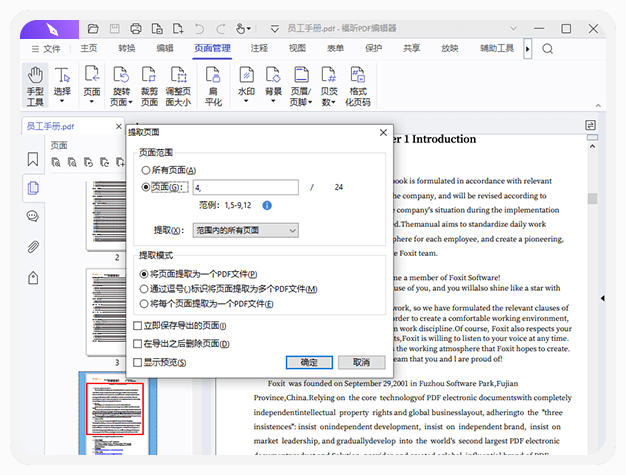626x475 pixels.
Task: Open the 选择 tool dropdown
Action: (x=62, y=86)
